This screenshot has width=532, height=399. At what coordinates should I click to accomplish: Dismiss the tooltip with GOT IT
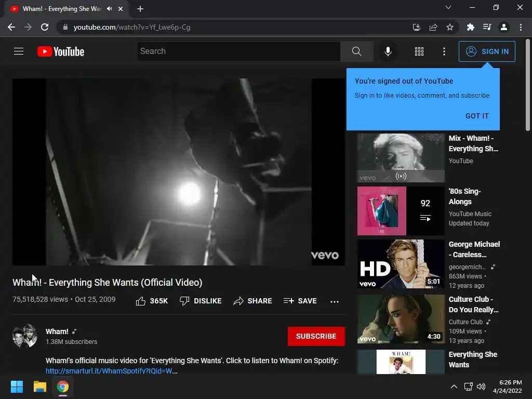tap(477, 116)
